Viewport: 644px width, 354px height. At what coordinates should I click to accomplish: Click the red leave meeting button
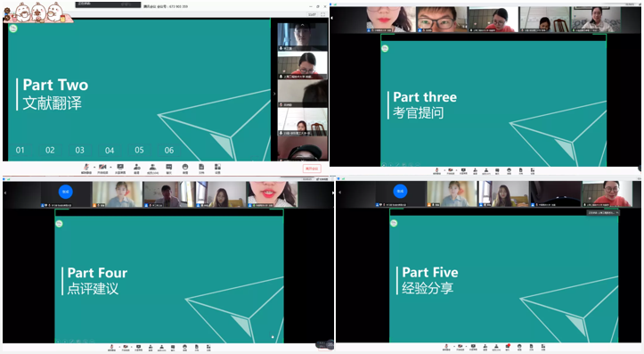click(x=312, y=169)
